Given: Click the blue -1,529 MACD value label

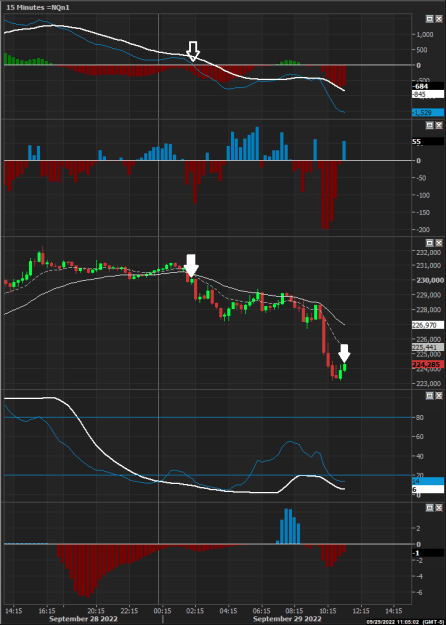Looking at the screenshot, I should (x=428, y=113).
